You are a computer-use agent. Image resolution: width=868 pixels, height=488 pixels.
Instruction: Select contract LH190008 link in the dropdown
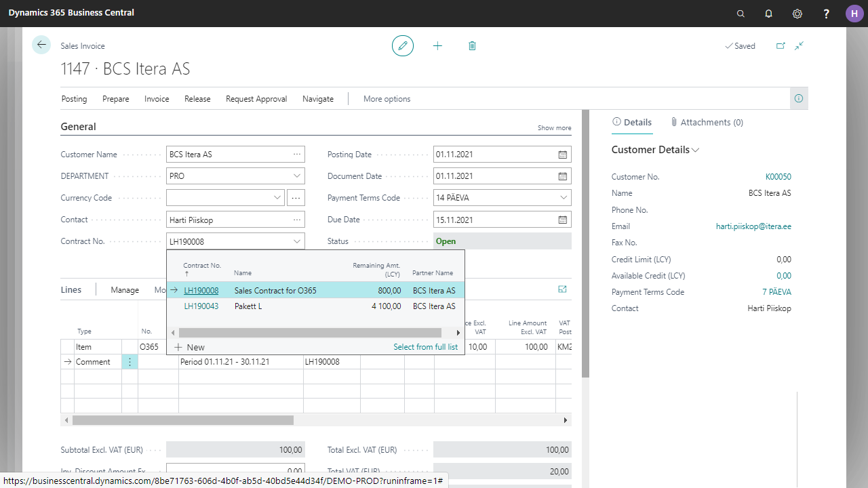tap(201, 291)
